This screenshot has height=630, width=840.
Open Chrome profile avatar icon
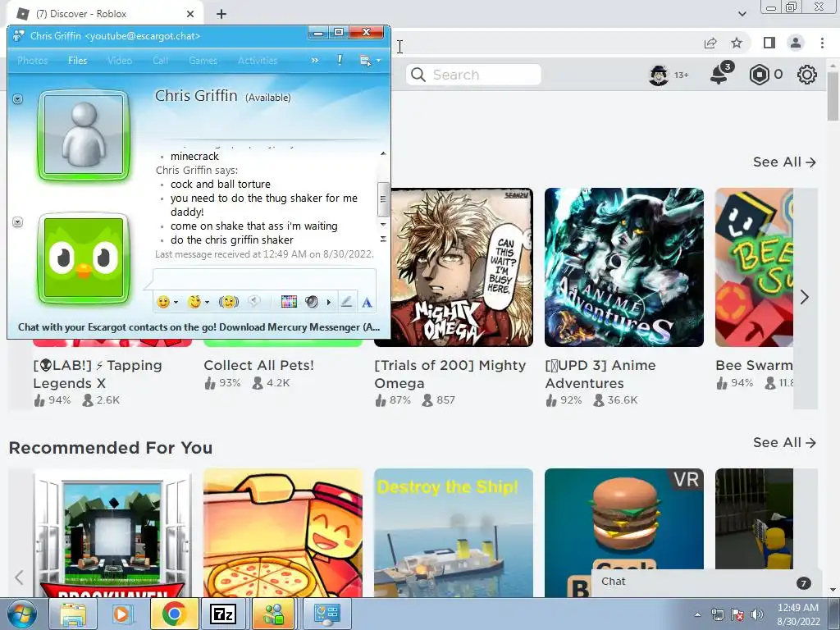tap(796, 43)
